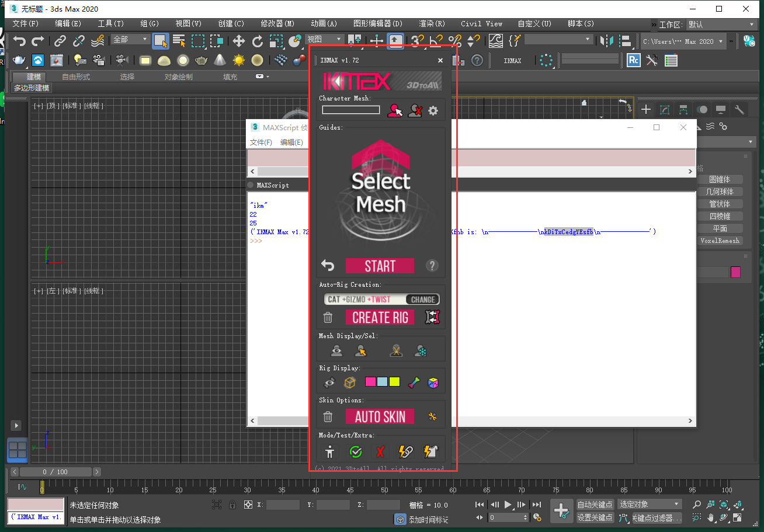Click the CHANGE rig type button
This screenshot has width=764, height=532.
(422, 300)
